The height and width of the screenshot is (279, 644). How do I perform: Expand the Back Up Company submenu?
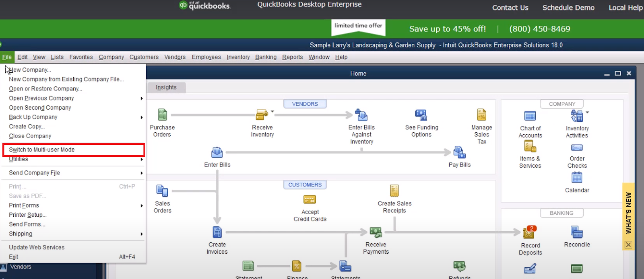[141, 117]
